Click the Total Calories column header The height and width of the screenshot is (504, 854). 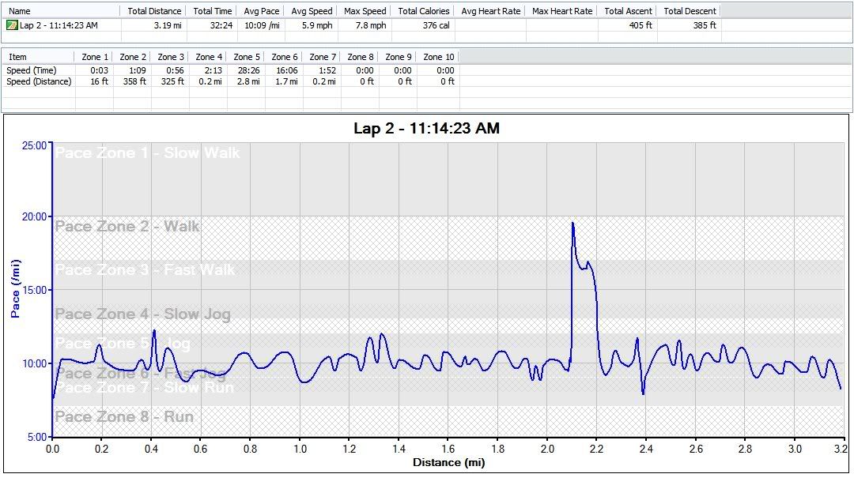click(x=424, y=11)
